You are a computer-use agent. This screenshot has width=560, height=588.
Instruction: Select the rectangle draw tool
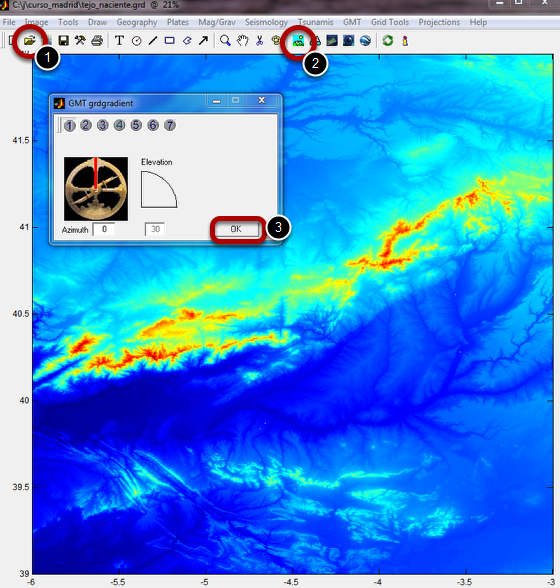click(x=170, y=40)
